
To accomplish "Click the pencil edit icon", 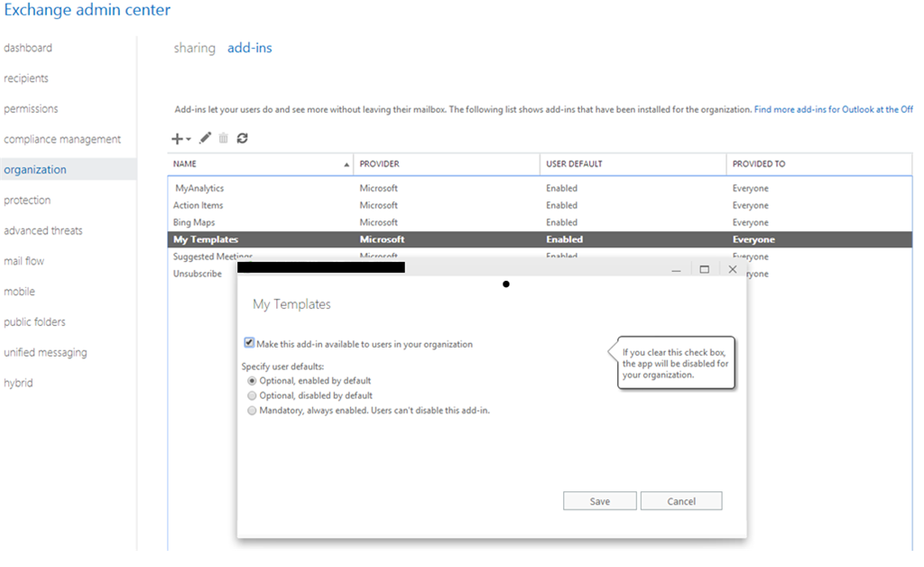I will 205,138.
